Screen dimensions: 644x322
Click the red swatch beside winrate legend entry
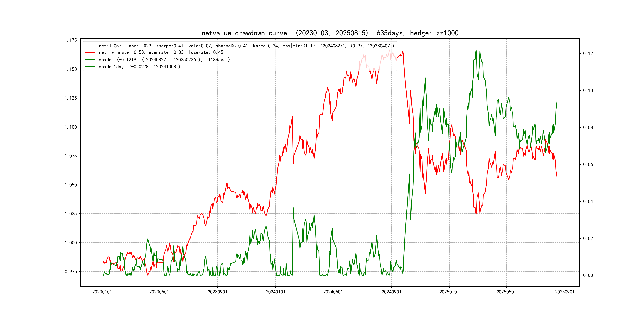point(90,52)
